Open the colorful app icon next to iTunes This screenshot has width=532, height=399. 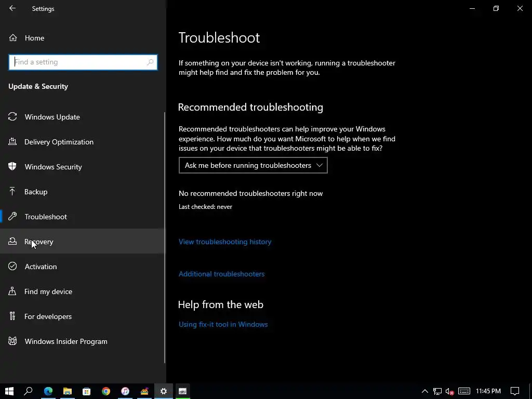click(144, 391)
